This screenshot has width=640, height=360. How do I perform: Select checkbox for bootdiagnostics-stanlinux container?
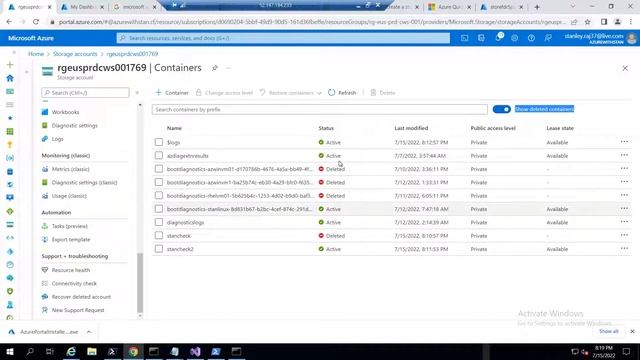[x=159, y=209]
